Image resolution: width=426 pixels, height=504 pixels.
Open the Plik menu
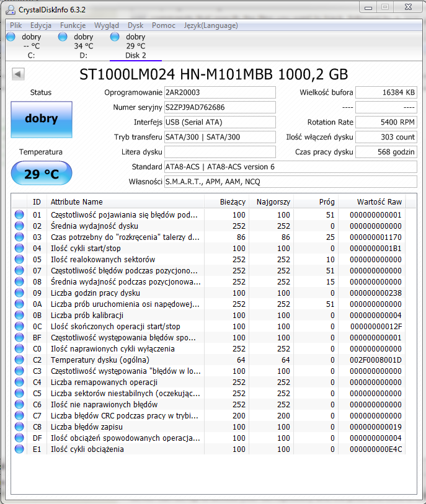point(16,25)
